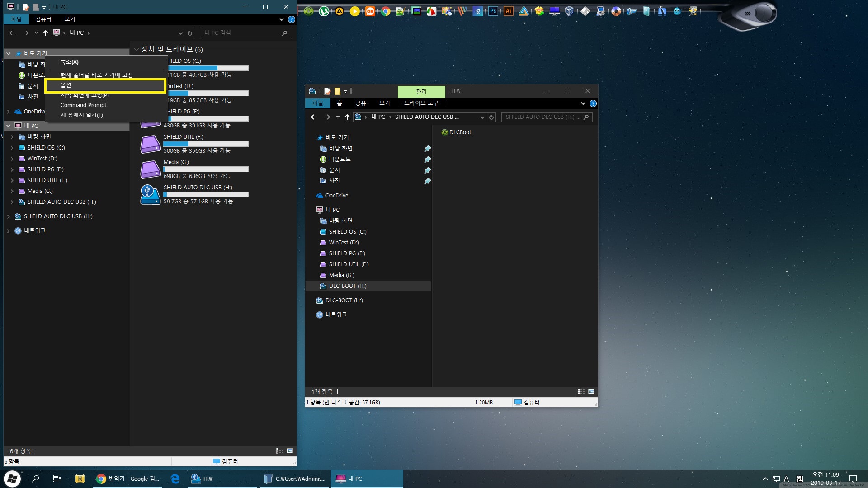Unpin 사진 in H:\ window quick access

pos(427,181)
